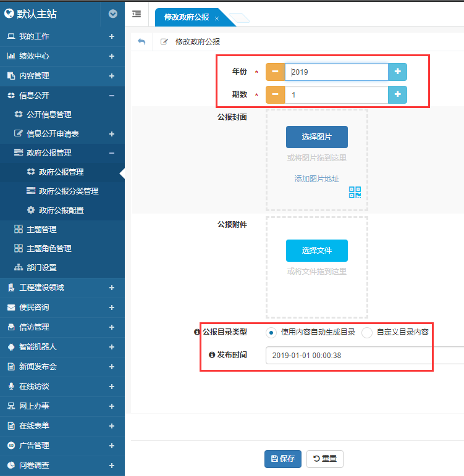Open 政府公报配置 settings item
The height and width of the screenshot is (476, 464).
tap(61, 211)
